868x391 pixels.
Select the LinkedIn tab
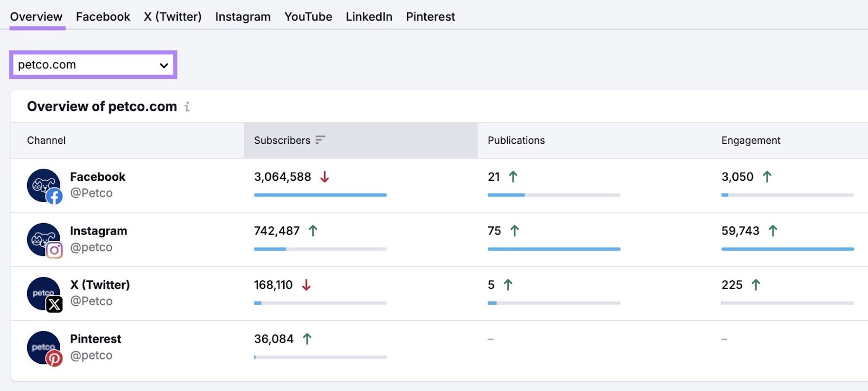coord(369,17)
